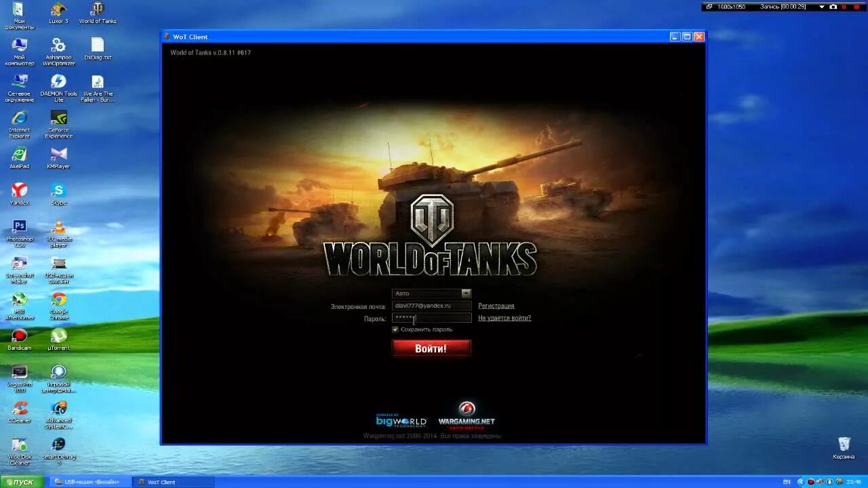The width and height of the screenshot is (868, 488).
Task: Maximize the WoT Client window
Action: coord(687,37)
